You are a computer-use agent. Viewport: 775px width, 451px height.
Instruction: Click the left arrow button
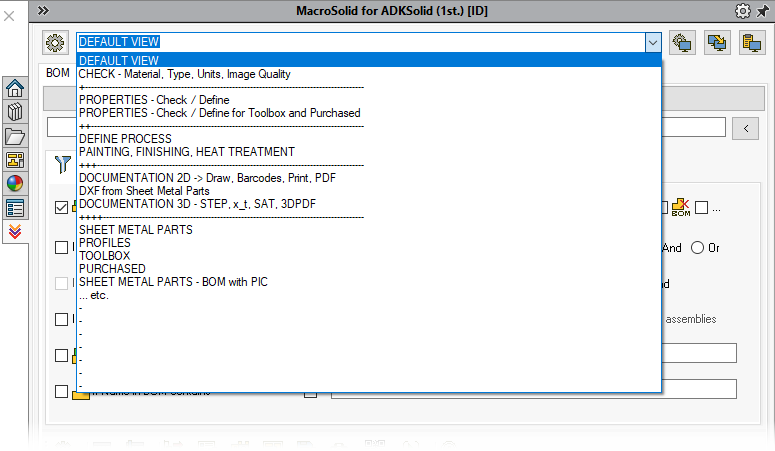pos(745,129)
